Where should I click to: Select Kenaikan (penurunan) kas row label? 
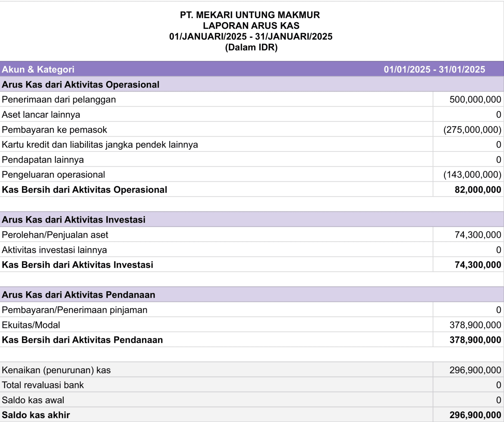56,370
